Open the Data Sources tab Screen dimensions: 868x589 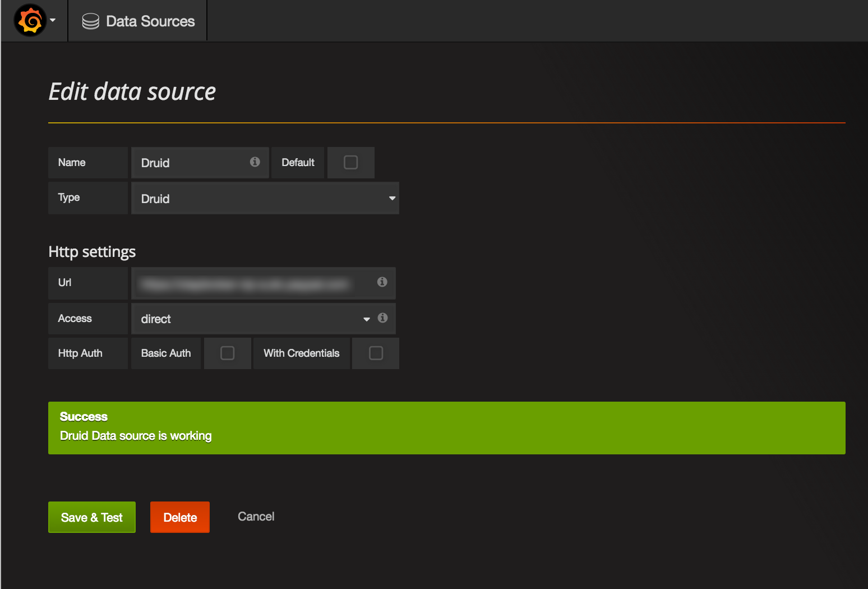(x=138, y=21)
